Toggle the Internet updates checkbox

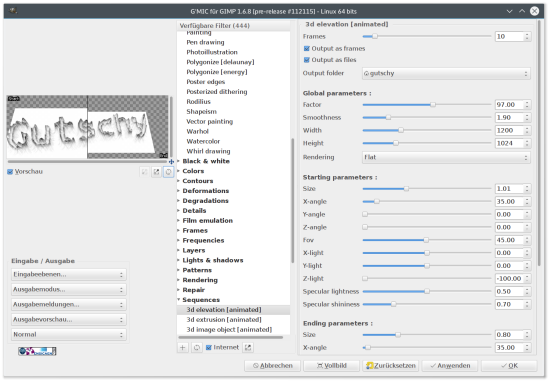[209, 348]
